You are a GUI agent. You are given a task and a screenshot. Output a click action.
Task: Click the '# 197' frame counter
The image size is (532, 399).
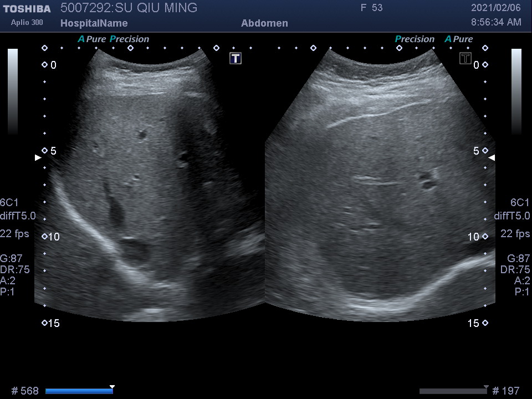pos(506,391)
